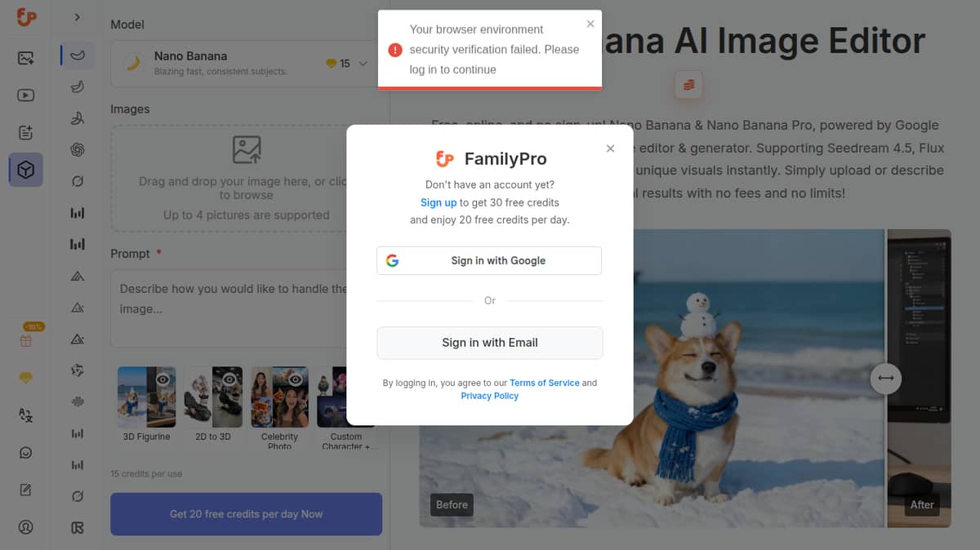
Task: Open the AI document notes sidebar icon
Action: coord(25,132)
